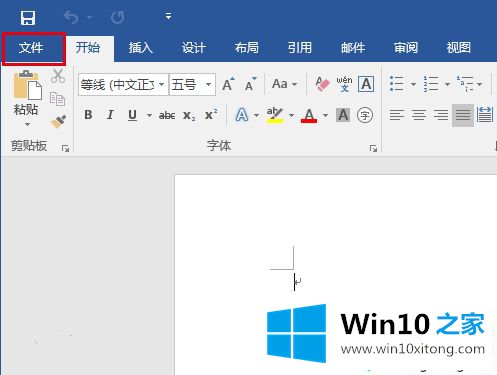Click the Enclose Characters 字 icon
The image size is (497, 375).
coord(365,116)
